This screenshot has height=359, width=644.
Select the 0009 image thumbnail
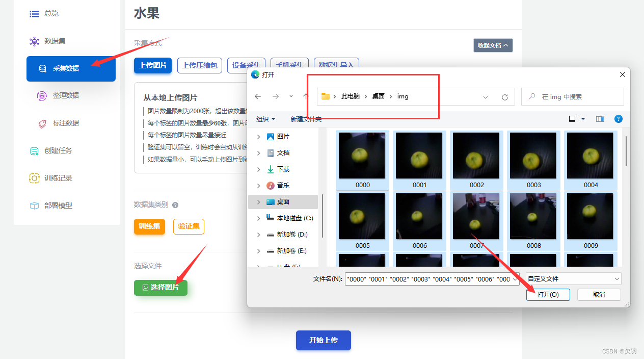591,221
